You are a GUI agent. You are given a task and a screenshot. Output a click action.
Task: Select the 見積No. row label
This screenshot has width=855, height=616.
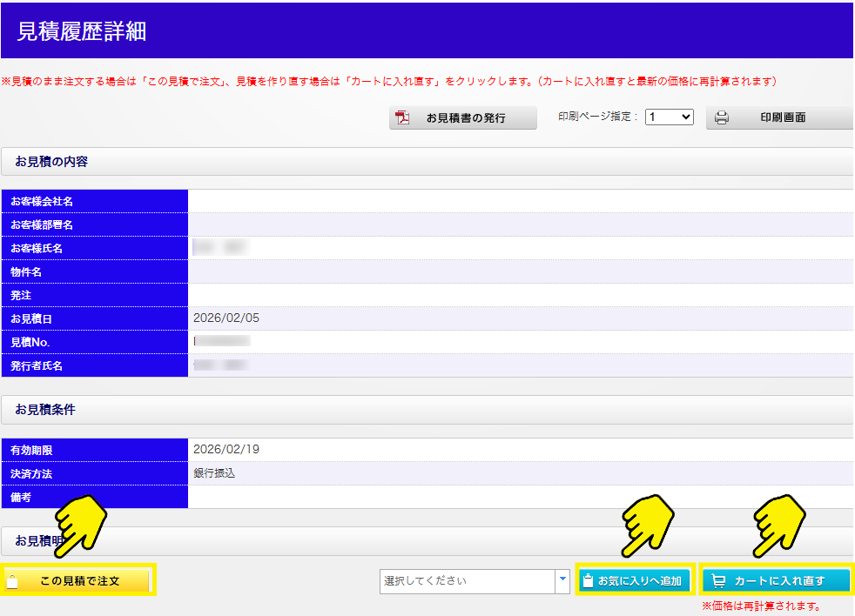30,343
